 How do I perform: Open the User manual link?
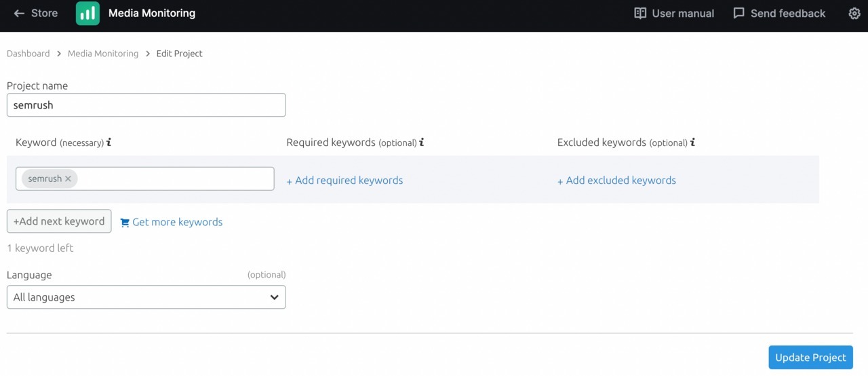[x=683, y=13]
